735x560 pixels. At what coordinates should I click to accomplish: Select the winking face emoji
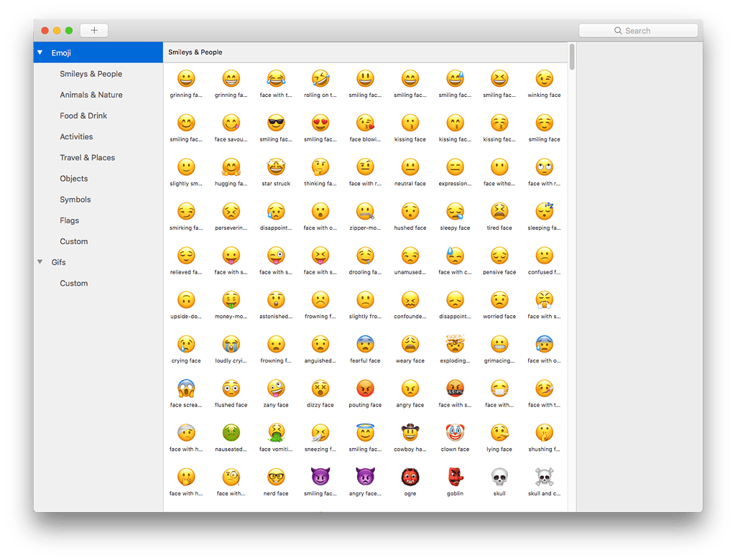pyautogui.click(x=544, y=79)
